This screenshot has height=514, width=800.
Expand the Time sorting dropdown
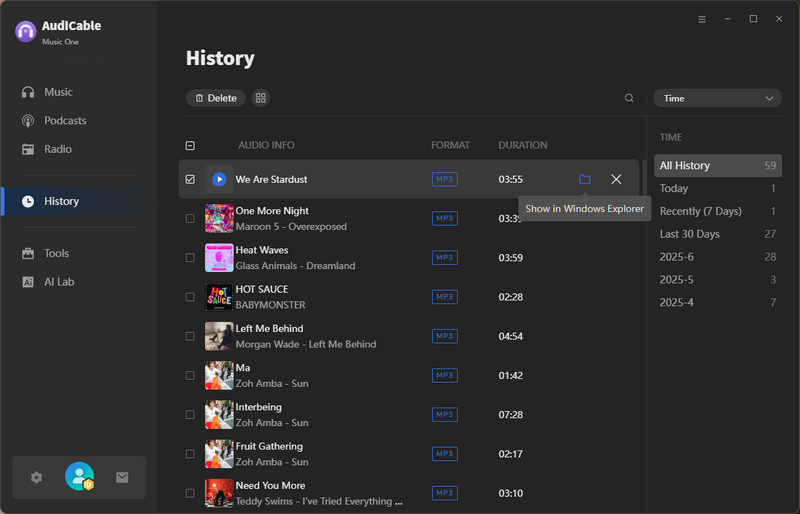click(x=717, y=98)
